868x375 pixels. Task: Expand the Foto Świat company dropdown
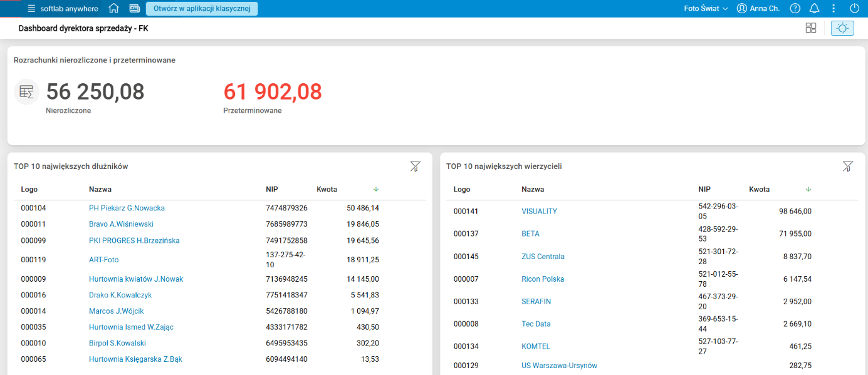[x=706, y=9]
